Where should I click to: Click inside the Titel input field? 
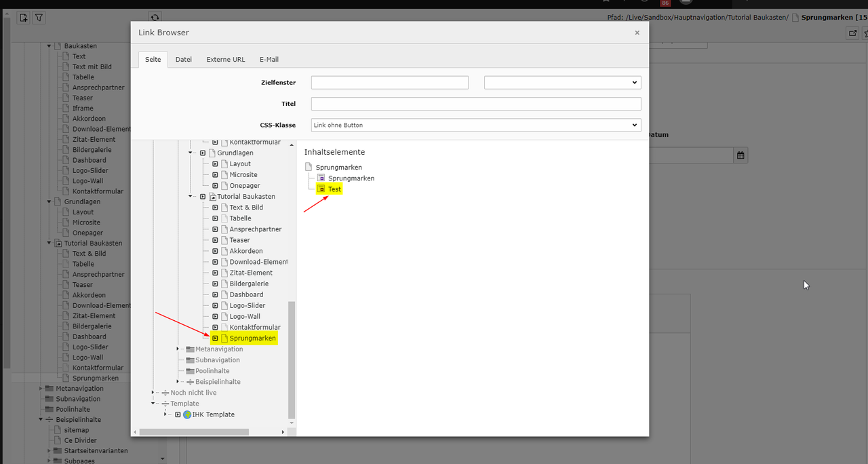point(475,104)
